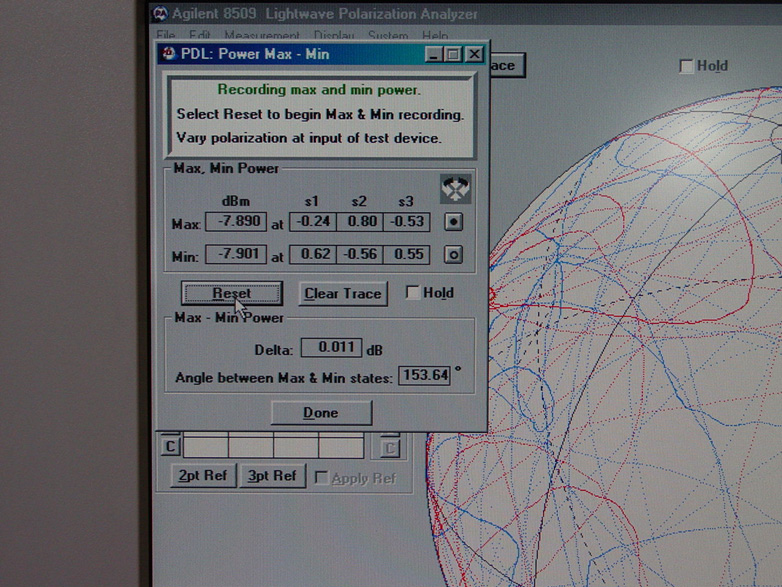The image size is (782, 587).
Task: Open the File menu
Action: tap(166, 35)
